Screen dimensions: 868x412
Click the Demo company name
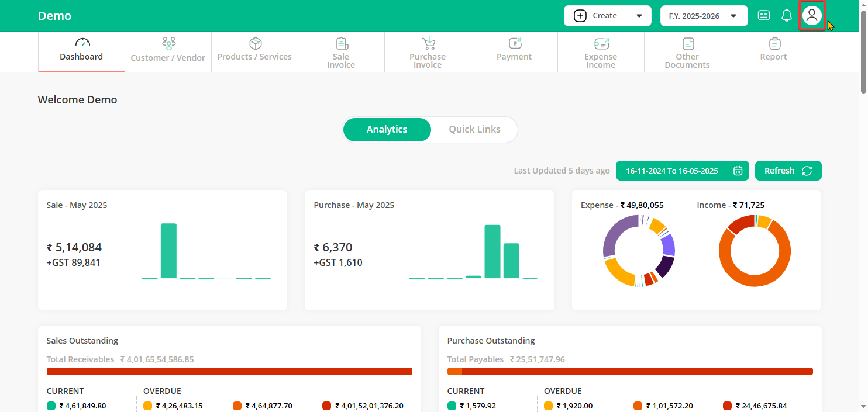(x=54, y=16)
